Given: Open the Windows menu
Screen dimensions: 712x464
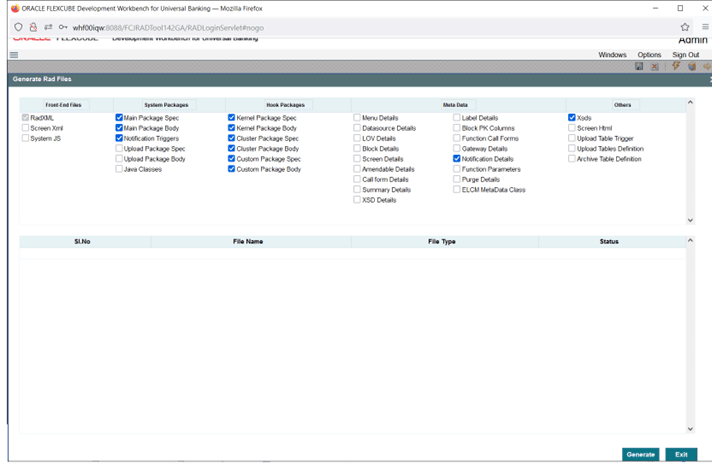Looking at the screenshot, I should point(612,55).
